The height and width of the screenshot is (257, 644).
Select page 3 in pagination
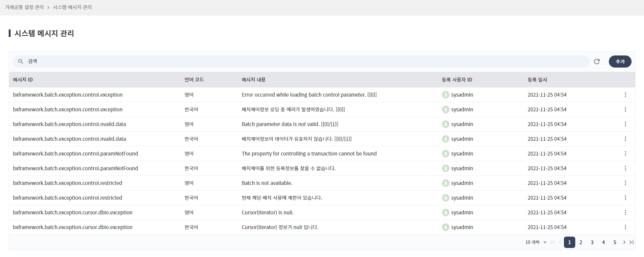tap(592, 242)
